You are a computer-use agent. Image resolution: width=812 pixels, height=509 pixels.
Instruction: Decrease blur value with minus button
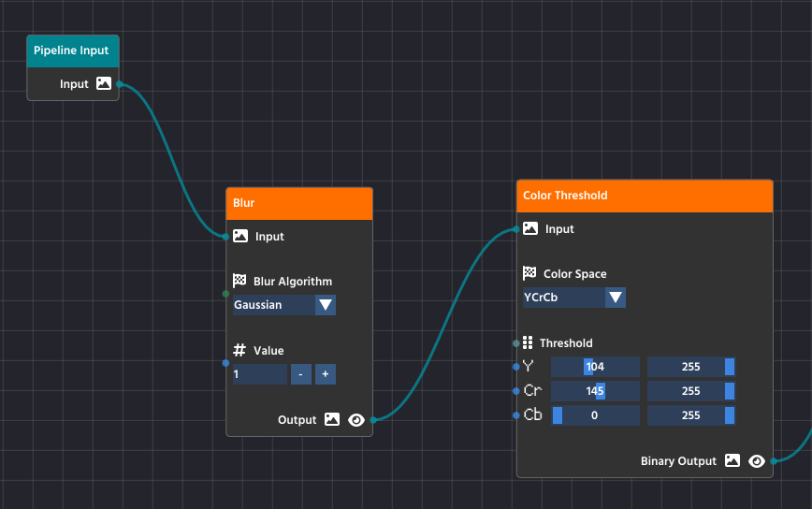coord(301,374)
